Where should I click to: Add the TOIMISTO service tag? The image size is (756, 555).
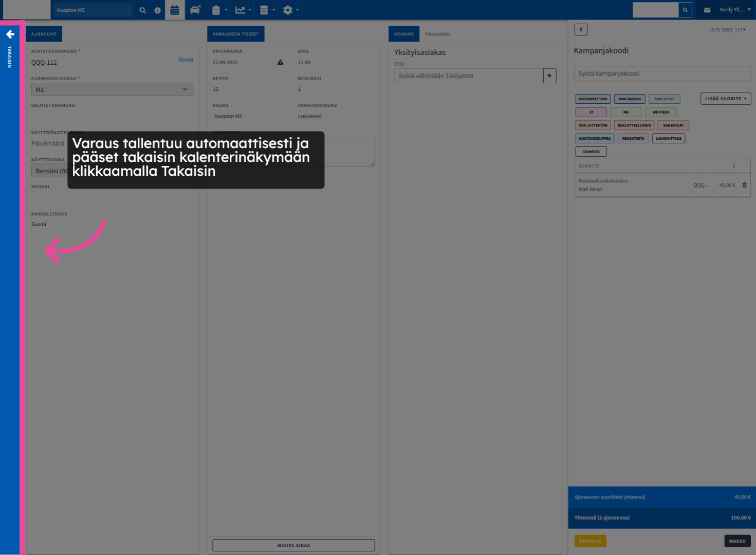coord(591,152)
